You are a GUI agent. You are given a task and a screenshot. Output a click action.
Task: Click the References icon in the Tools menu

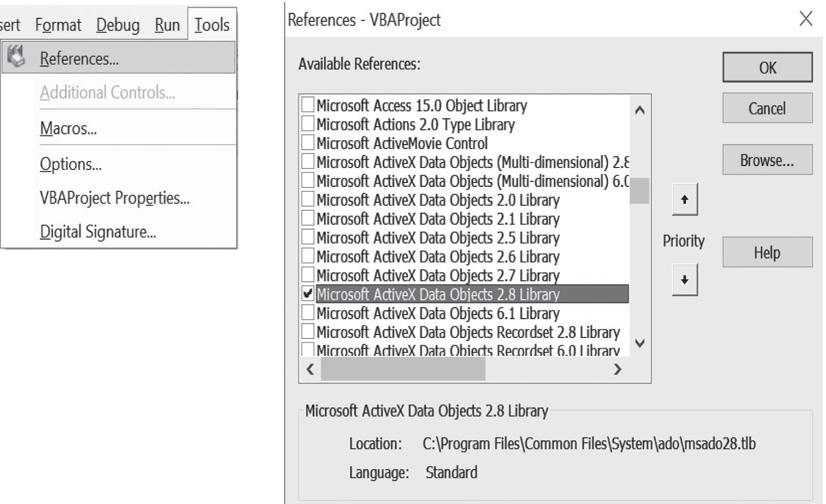(x=17, y=57)
